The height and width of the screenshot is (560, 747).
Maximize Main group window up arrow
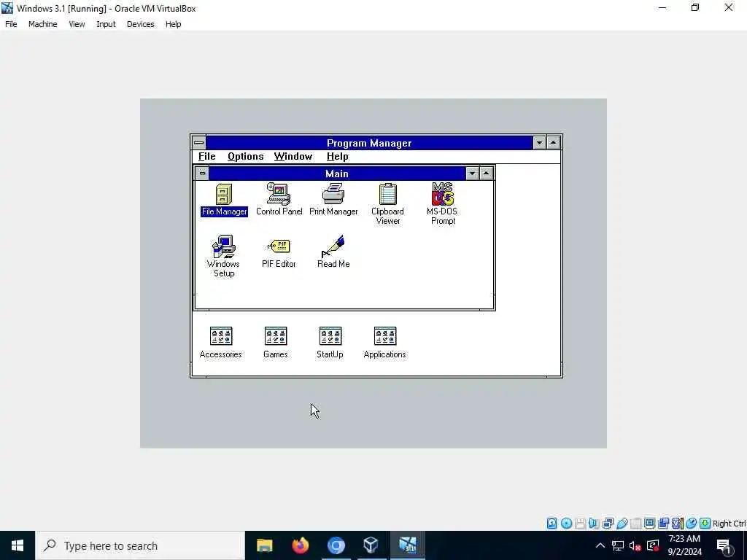(486, 174)
